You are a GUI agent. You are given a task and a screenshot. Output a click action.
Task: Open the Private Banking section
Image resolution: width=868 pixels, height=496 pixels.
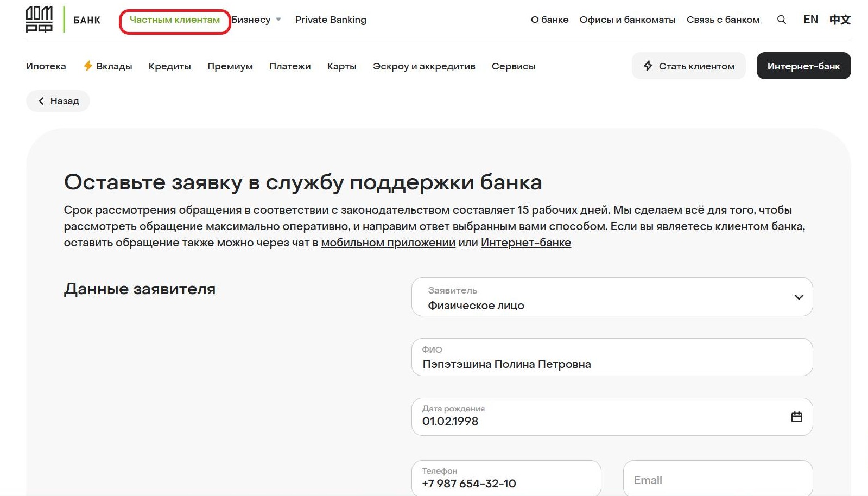coord(331,20)
